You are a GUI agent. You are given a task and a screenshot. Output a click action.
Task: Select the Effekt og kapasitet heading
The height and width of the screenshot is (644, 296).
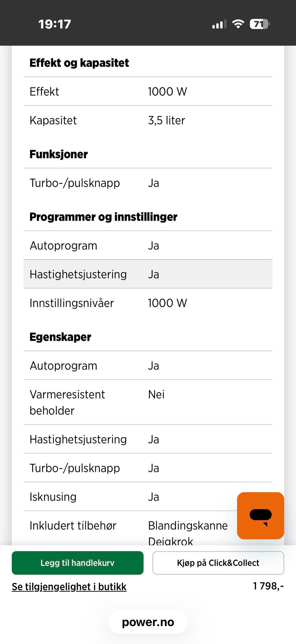pos(79,63)
